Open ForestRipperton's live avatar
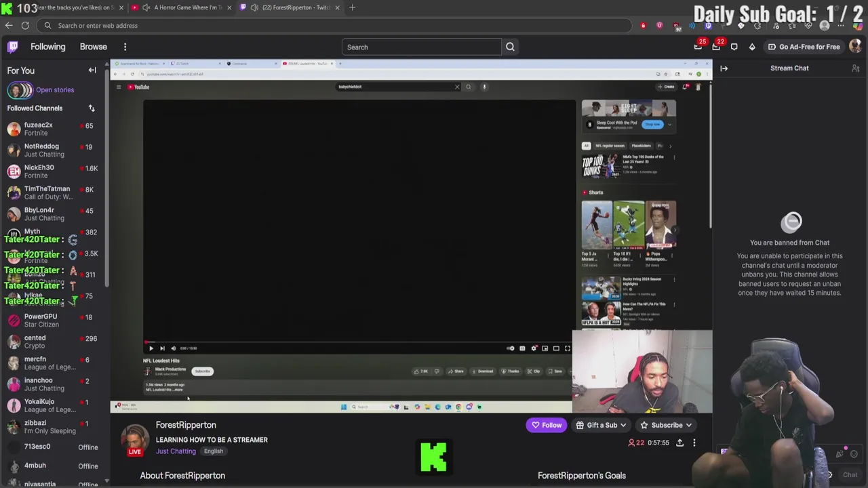Screen dimensions: 868x488 pos(135,439)
